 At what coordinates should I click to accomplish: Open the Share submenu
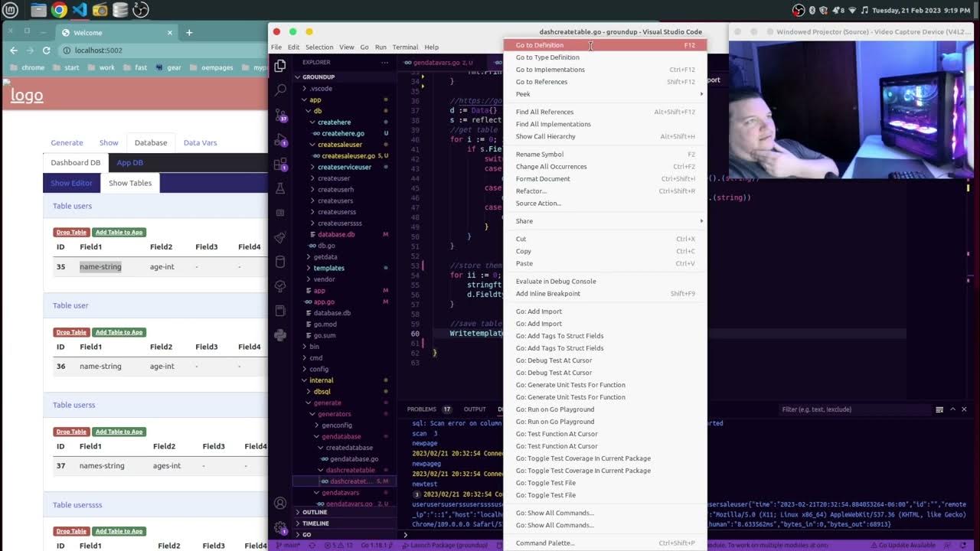pyautogui.click(x=605, y=221)
